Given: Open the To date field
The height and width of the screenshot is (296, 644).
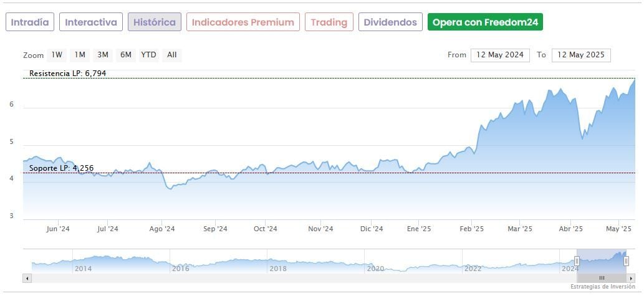Looking at the screenshot, I should pyautogui.click(x=582, y=55).
